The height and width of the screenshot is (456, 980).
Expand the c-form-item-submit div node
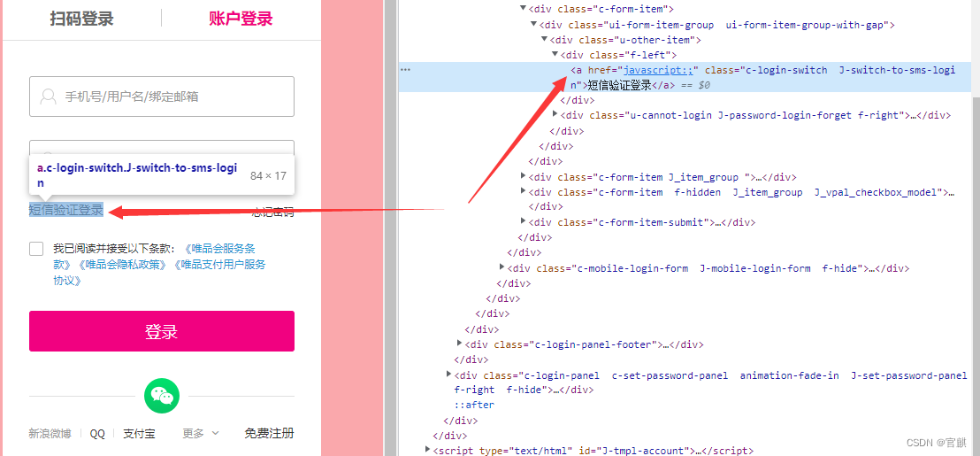pyautogui.click(x=523, y=220)
